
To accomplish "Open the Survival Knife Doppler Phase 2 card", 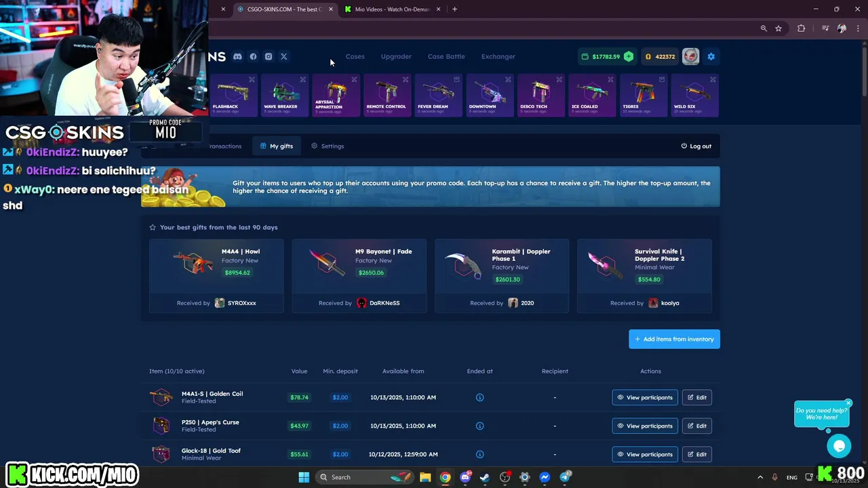I will click(x=644, y=276).
